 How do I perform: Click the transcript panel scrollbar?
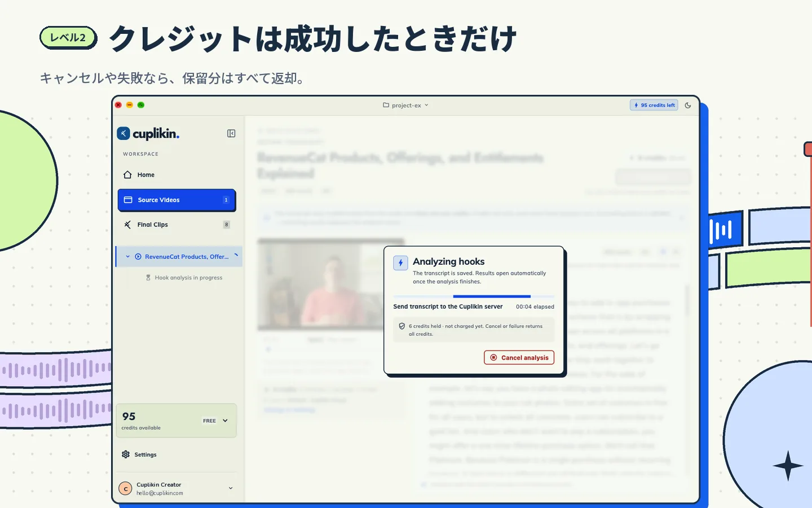click(687, 301)
